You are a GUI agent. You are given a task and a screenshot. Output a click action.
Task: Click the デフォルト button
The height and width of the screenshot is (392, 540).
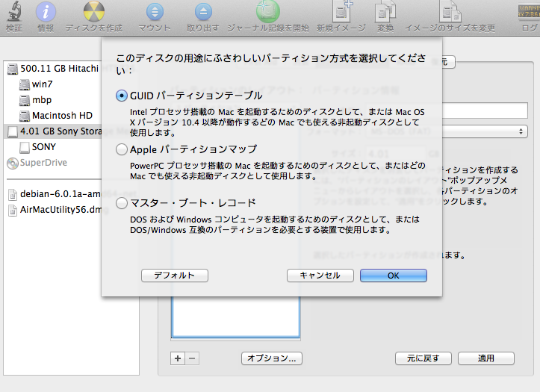tap(175, 276)
